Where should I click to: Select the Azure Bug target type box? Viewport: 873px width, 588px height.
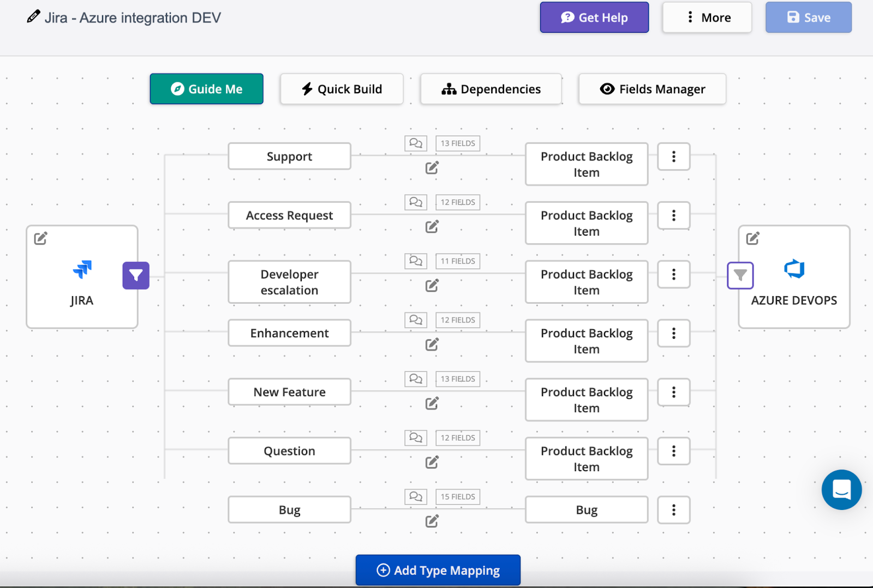pyautogui.click(x=587, y=510)
